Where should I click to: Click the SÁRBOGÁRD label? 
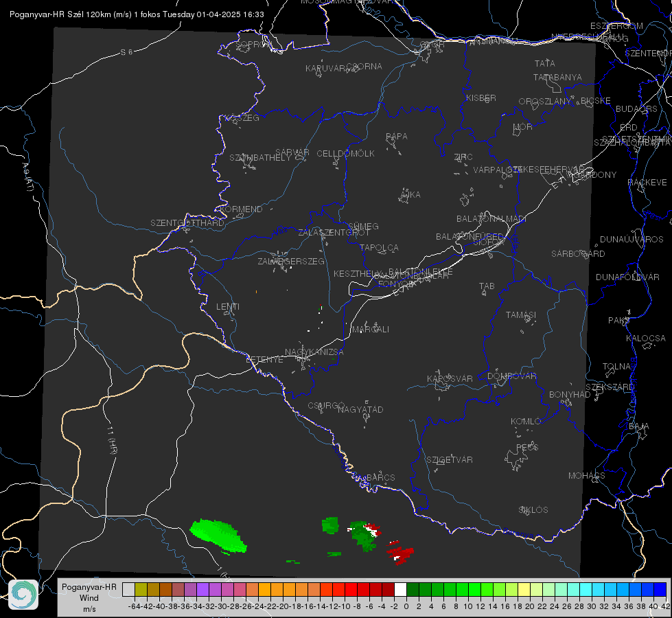tap(578, 254)
